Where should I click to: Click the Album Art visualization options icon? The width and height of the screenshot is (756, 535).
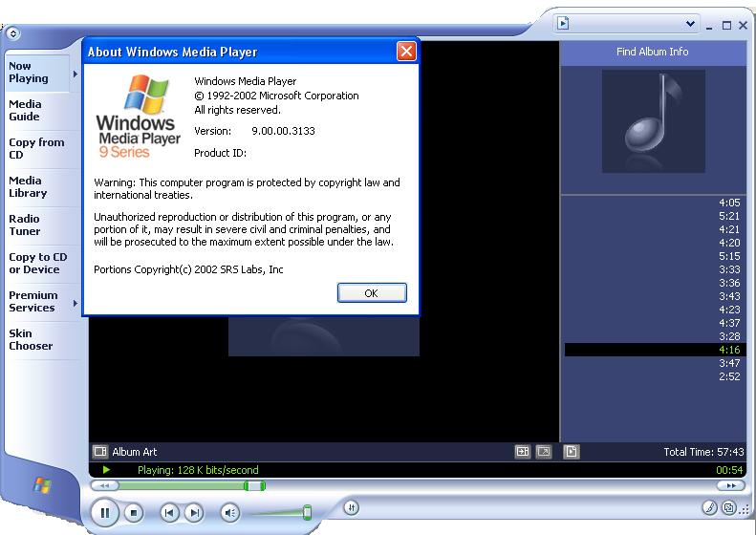100,452
